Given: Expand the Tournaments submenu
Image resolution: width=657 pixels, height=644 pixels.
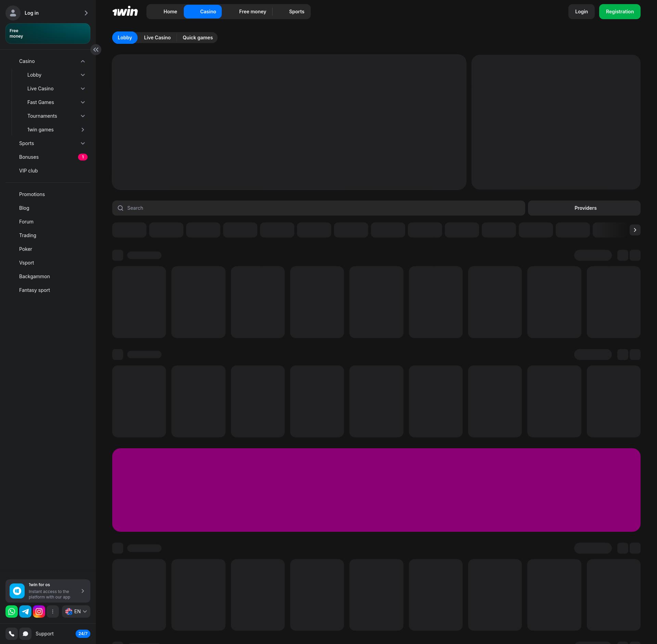Looking at the screenshot, I should click(x=82, y=116).
